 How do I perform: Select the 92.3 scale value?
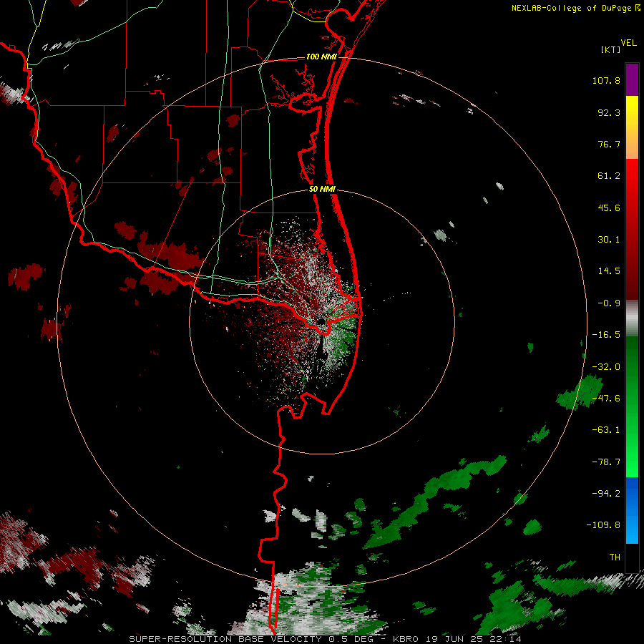click(609, 112)
